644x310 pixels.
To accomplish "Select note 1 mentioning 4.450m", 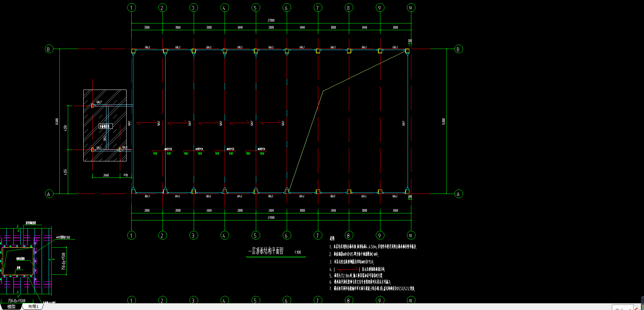I will [373, 246].
